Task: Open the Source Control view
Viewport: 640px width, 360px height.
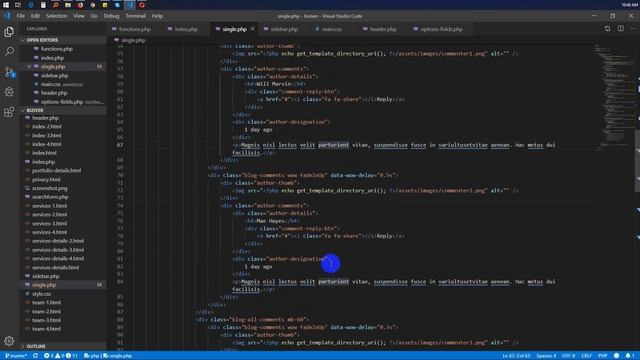Action: 9,72
